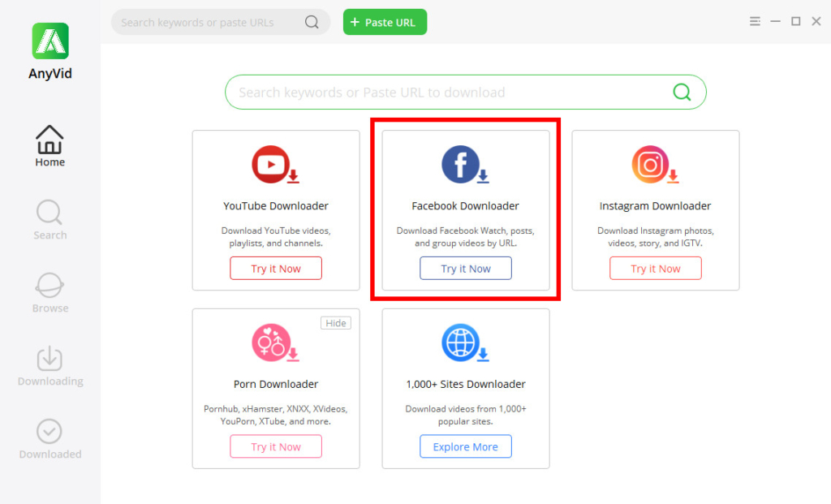This screenshot has width=831, height=504.
Task: Click the YouTube Downloader icon
Action: point(275,165)
